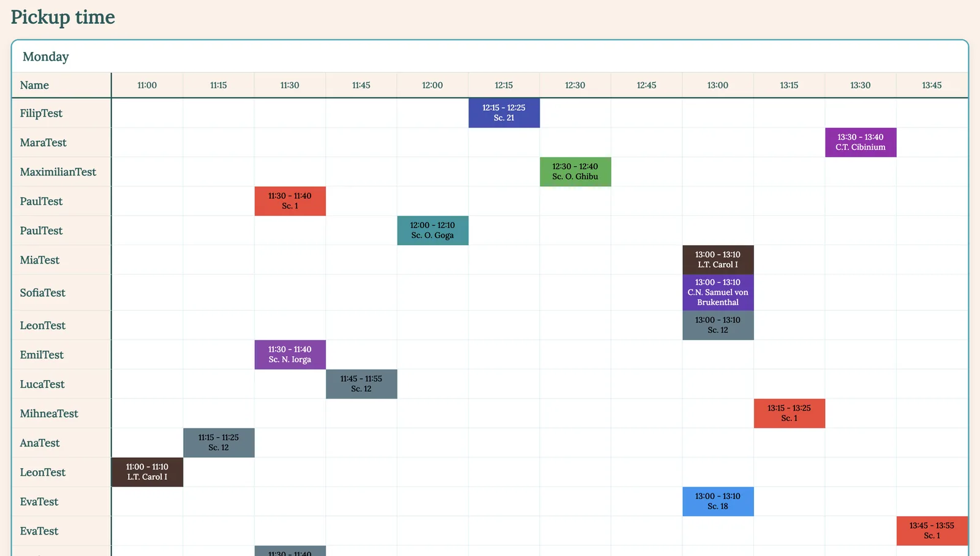Click MiaTest's 13:00 - 13:10 L.T. Carol I block

tap(718, 260)
